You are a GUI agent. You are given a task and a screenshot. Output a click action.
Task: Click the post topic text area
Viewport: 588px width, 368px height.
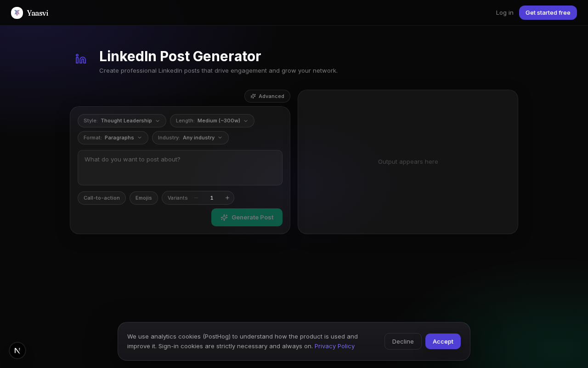click(x=180, y=167)
